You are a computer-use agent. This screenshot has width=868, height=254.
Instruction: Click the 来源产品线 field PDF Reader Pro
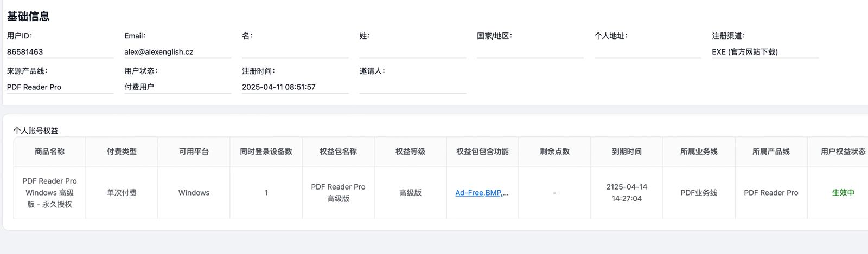pyautogui.click(x=60, y=87)
